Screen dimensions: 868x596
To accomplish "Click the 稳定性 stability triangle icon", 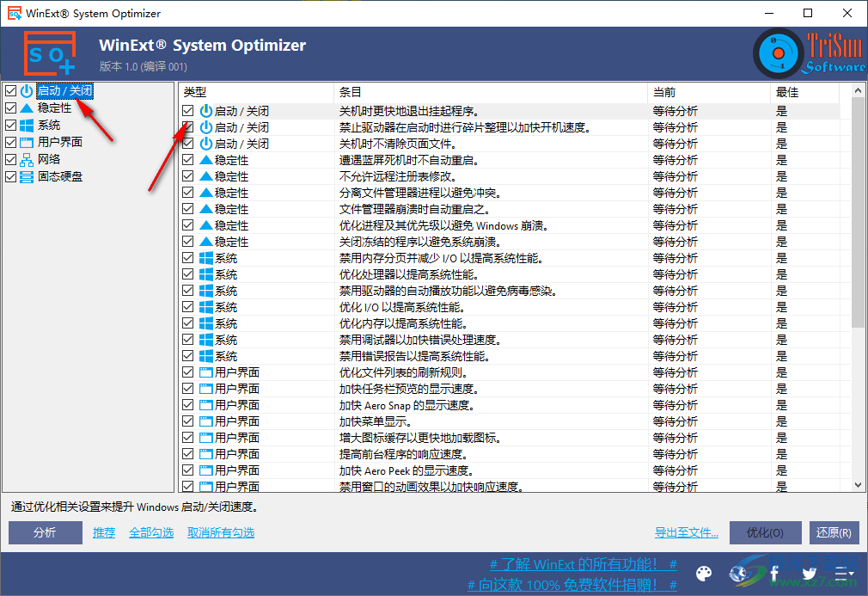I will pyautogui.click(x=28, y=108).
